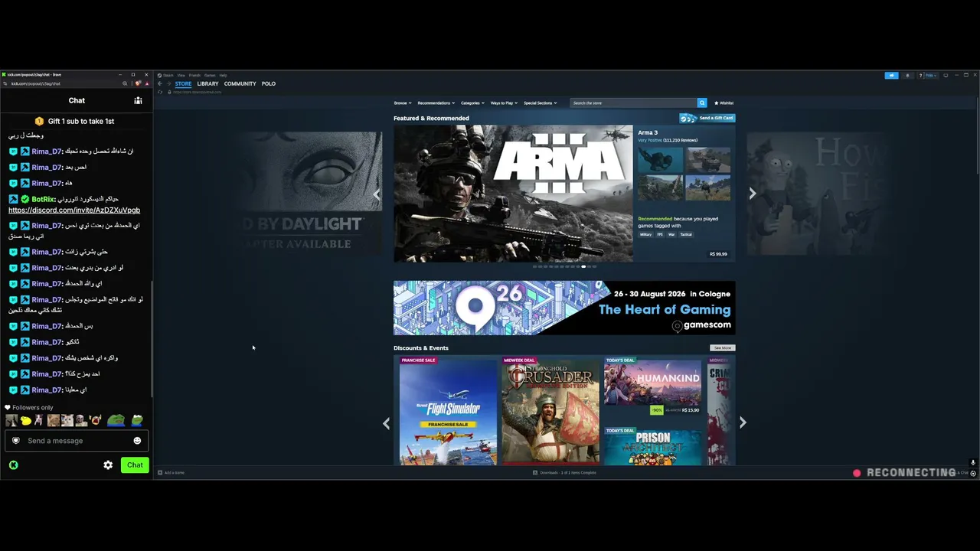Viewport: 980px width, 551px height.
Task: Expand the Browse dropdown in store menu
Action: (x=403, y=103)
